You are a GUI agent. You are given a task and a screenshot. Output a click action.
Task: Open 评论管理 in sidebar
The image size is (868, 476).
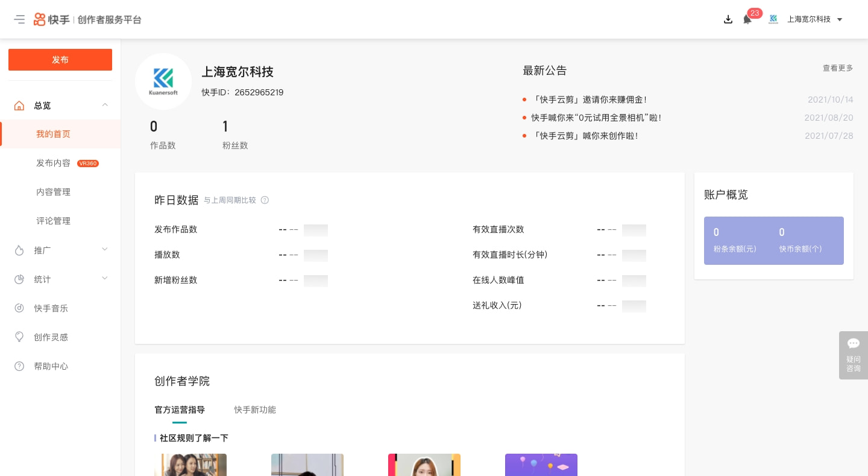pos(60,221)
